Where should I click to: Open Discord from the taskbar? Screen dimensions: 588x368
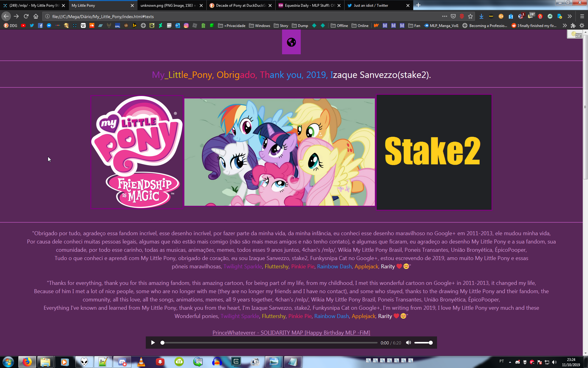[122, 362]
